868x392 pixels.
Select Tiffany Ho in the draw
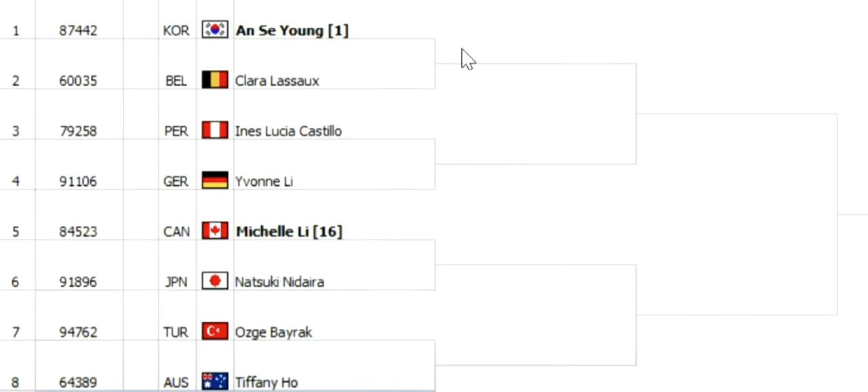coord(267,382)
